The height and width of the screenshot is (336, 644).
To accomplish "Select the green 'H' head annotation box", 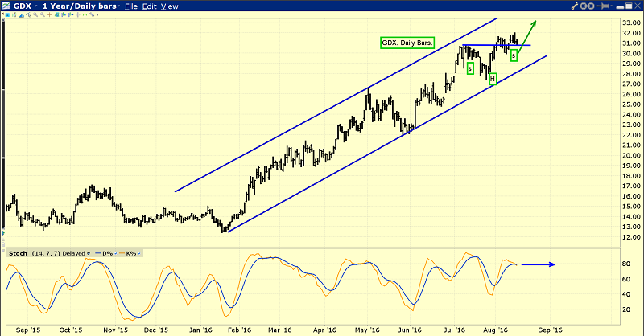I will coord(493,78).
